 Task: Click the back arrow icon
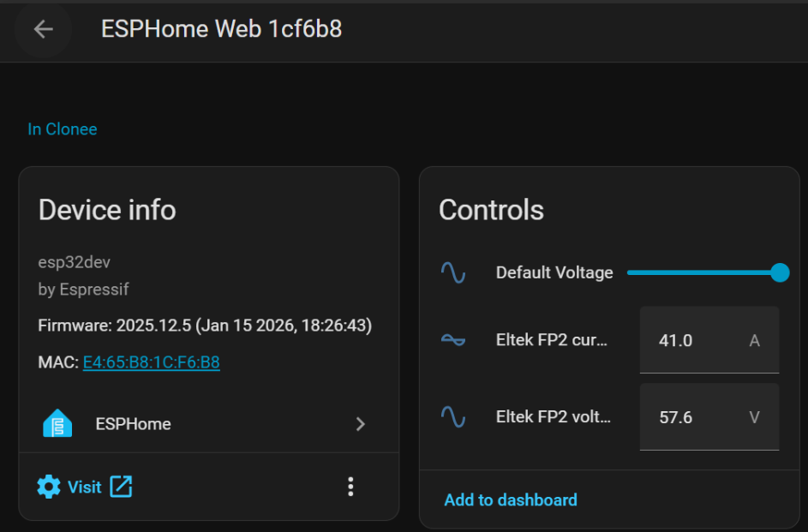point(43,29)
